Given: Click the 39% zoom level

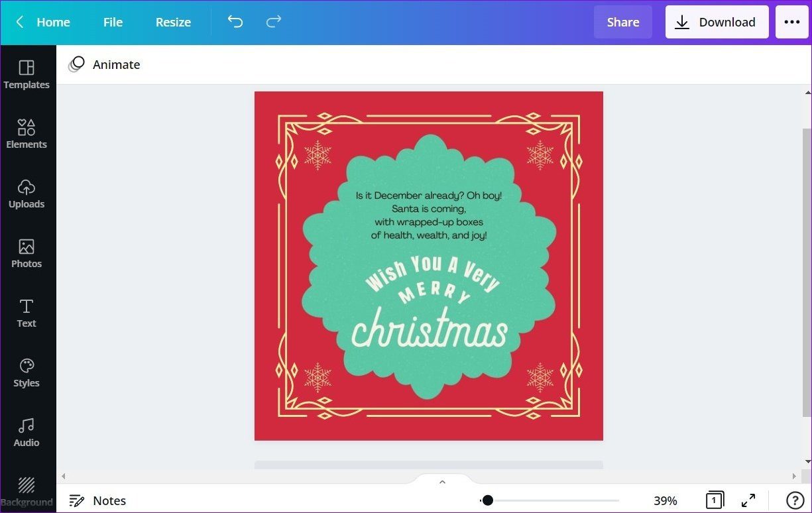Looking at the screenshot, I should click(x=666, y=500).
